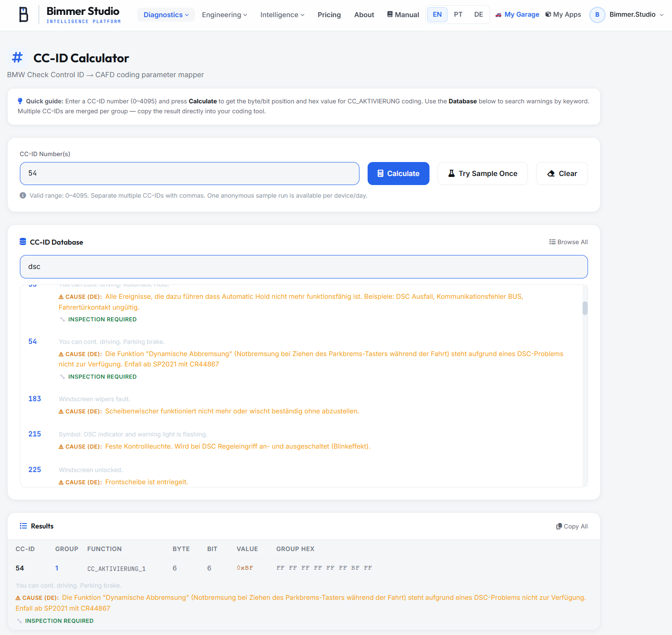Expand the Intelligence menu
Screen dimensions: 672x635
coord(282,15)
